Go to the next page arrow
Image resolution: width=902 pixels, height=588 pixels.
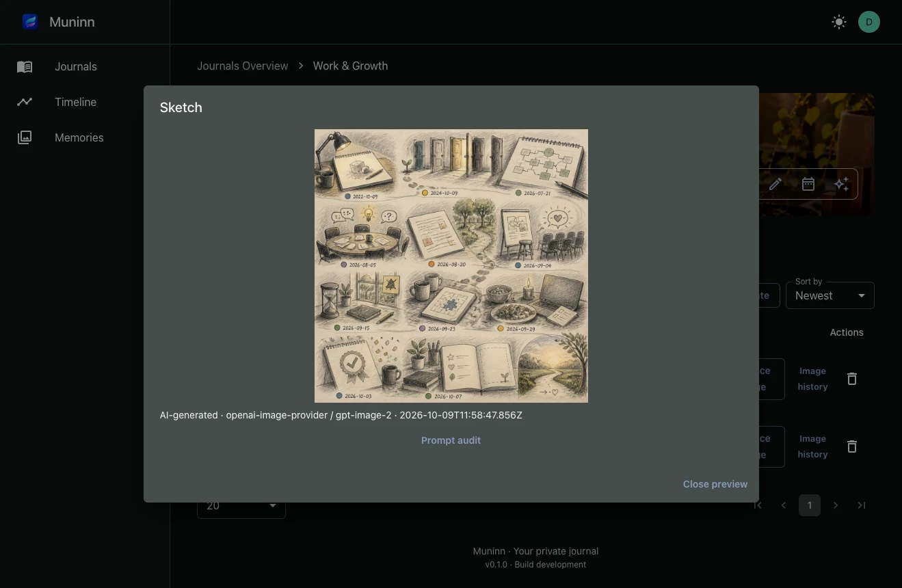pos(836,505)
